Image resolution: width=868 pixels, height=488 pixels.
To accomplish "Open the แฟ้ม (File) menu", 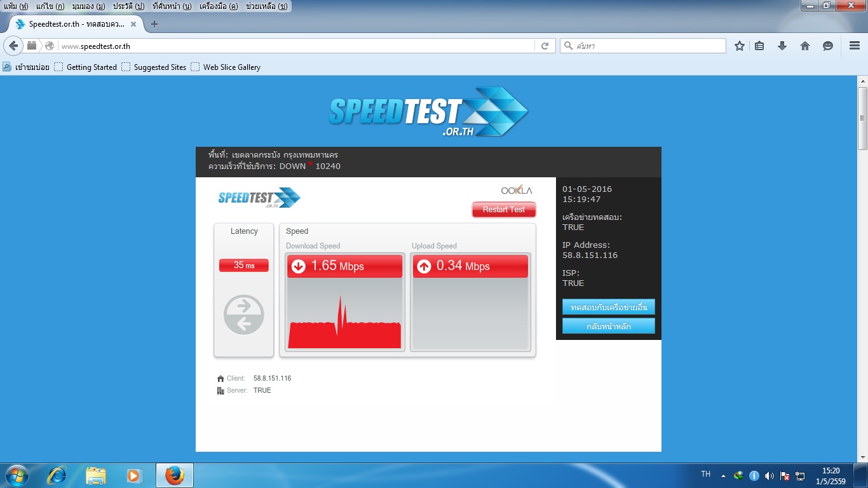I will coord(16,6).
